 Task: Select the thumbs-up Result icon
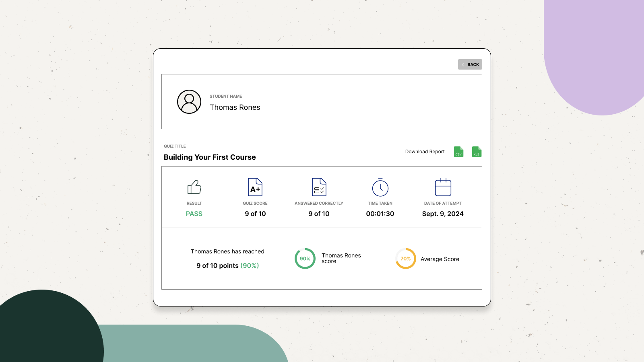click(194, 186)
